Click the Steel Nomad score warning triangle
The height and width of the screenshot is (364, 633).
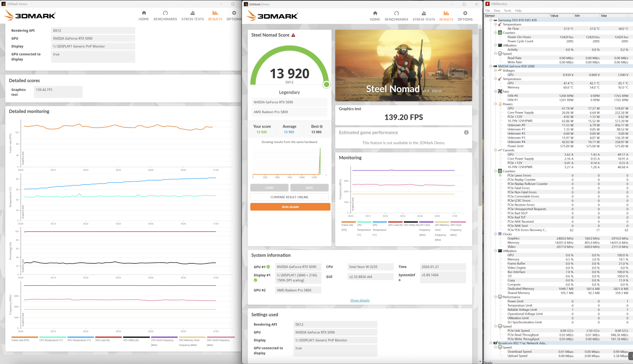[293, 35]
